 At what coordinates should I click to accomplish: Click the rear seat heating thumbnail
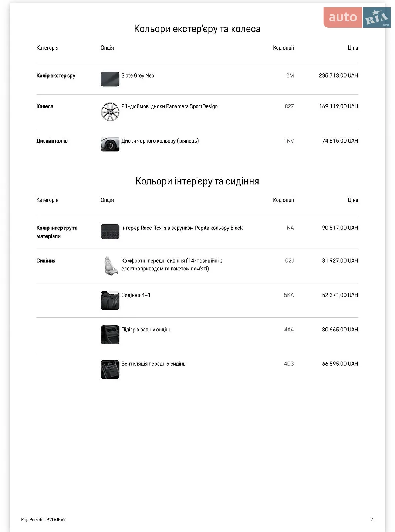110,335
